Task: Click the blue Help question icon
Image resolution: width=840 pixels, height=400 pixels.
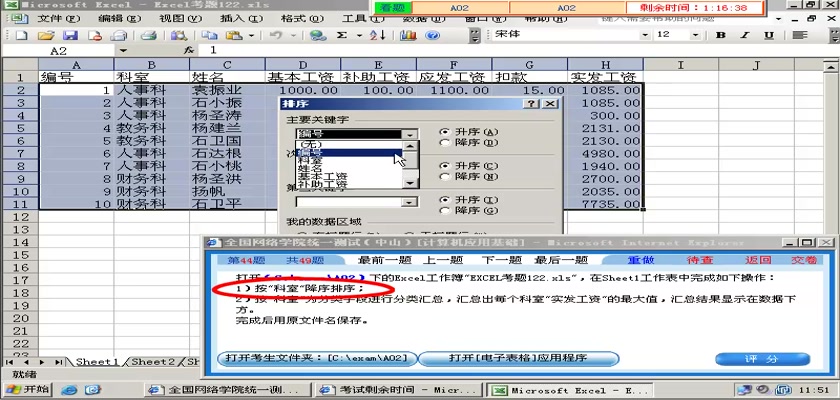Action: 433,35
